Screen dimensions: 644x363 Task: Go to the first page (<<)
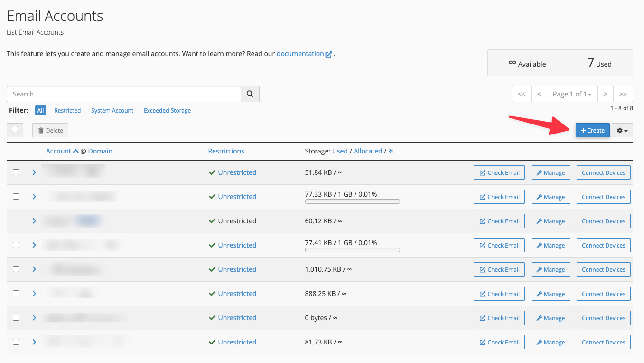point(521,94)
